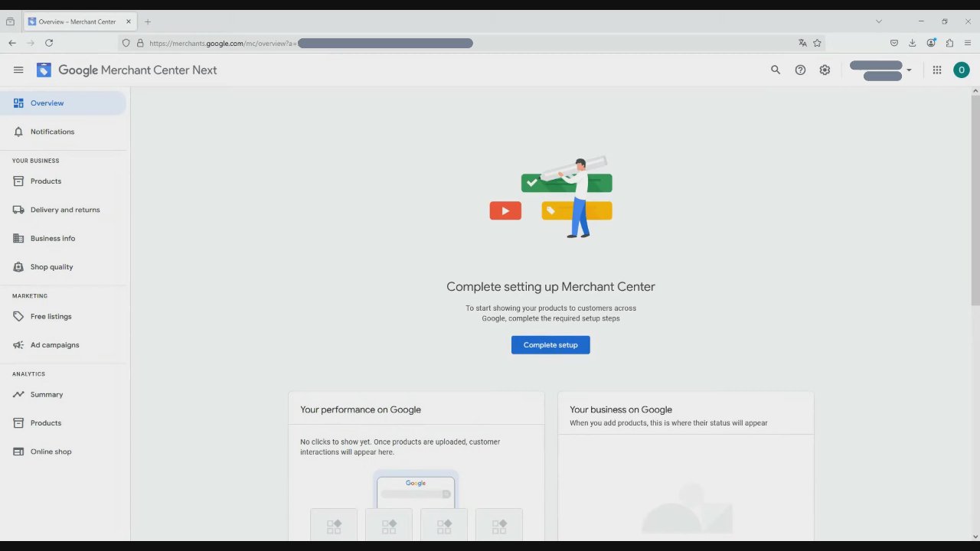Viewport: 980px width, 551px height.
Task: Click the site padlock icon
Action: tap(139, 43)
